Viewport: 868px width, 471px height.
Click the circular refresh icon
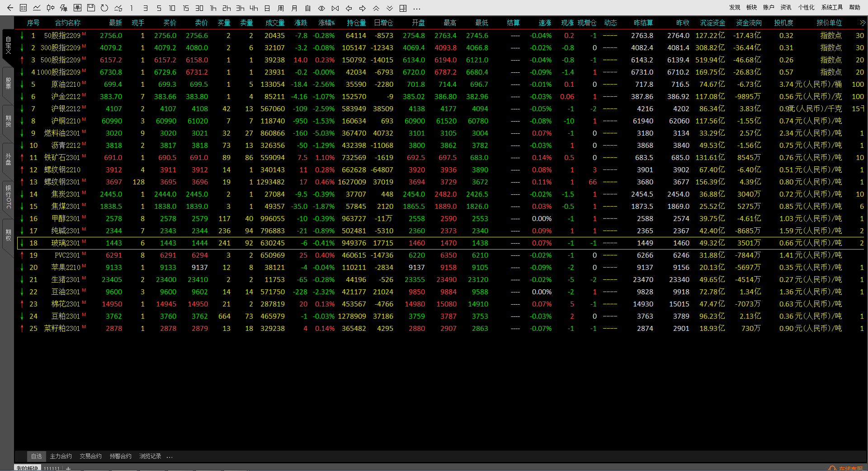click(x=104, y=8)
